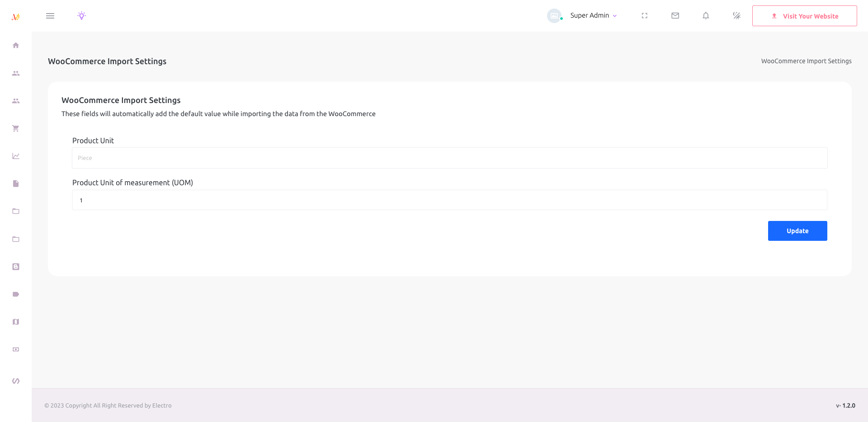Open the documents page icon

pos(16,183)
